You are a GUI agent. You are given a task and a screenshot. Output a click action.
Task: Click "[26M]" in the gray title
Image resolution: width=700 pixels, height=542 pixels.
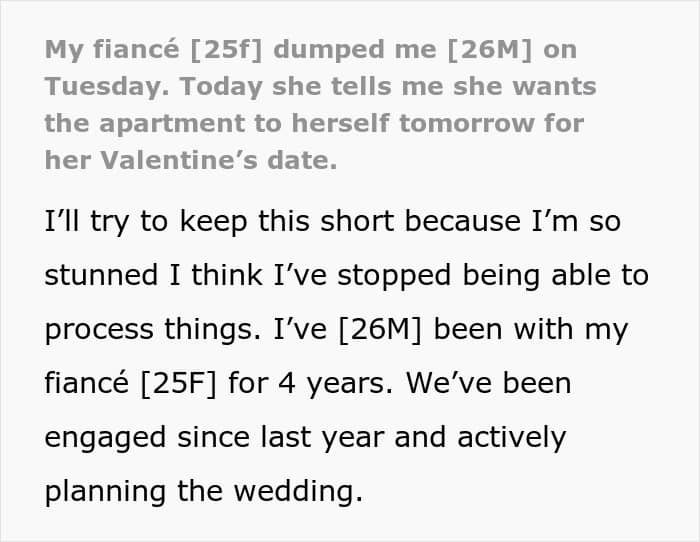(x=489, y=50)
